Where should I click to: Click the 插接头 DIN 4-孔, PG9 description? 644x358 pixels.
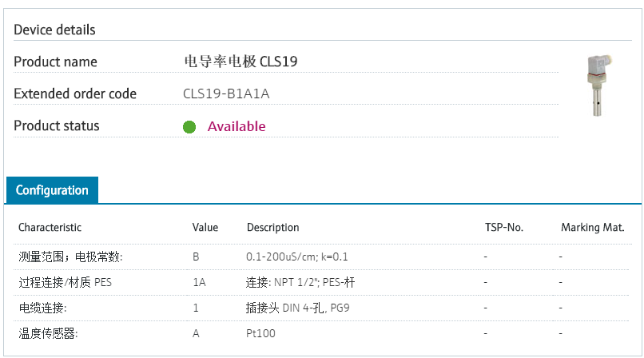pos(298,308)
